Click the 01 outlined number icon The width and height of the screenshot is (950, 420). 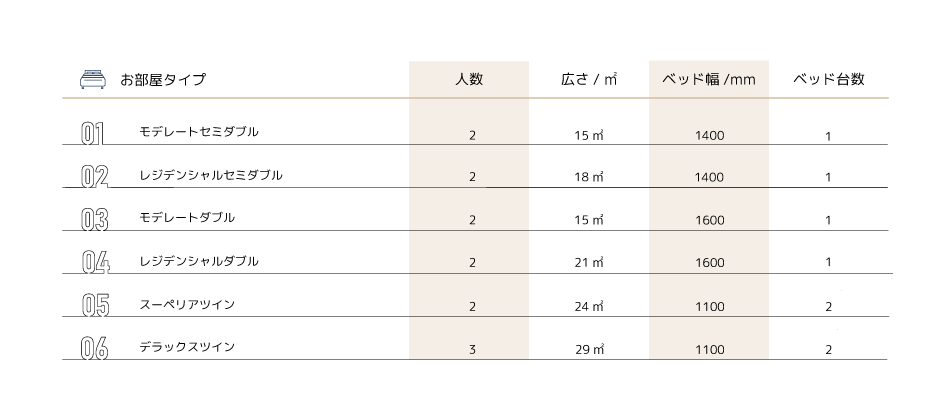pos(93,133)
